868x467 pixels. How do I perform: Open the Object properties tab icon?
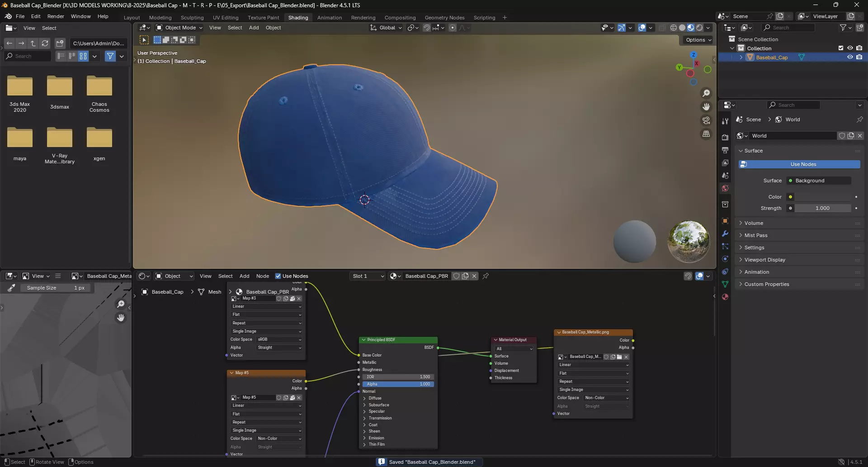coord(725,221)
